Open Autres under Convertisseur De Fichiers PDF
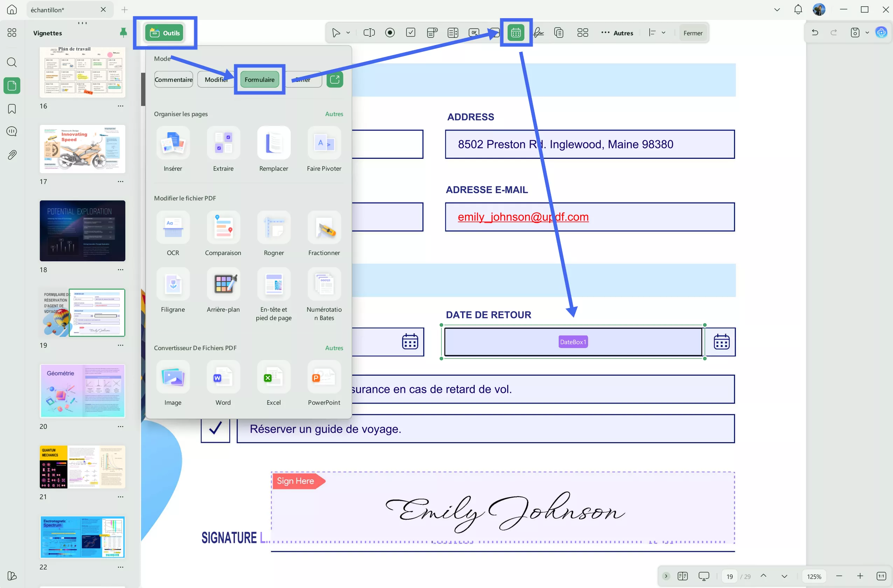Screen dimensions: 893x588 334,348
